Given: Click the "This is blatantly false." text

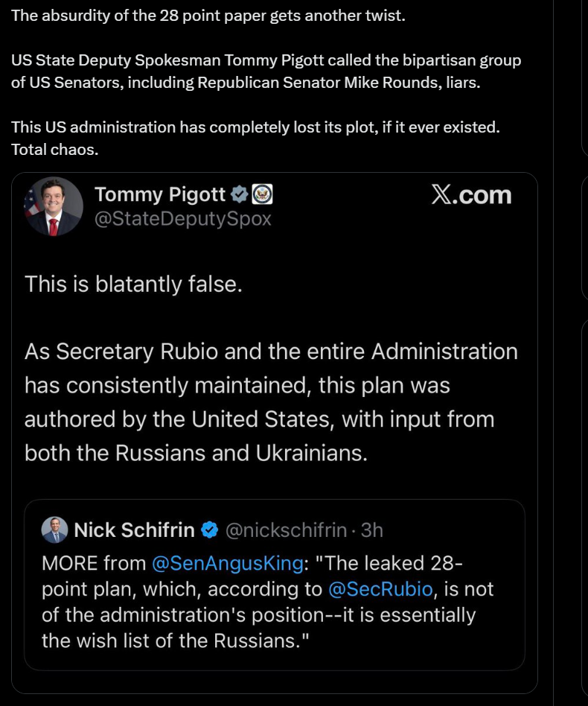Looking at the screenshot, I should 134,284.
